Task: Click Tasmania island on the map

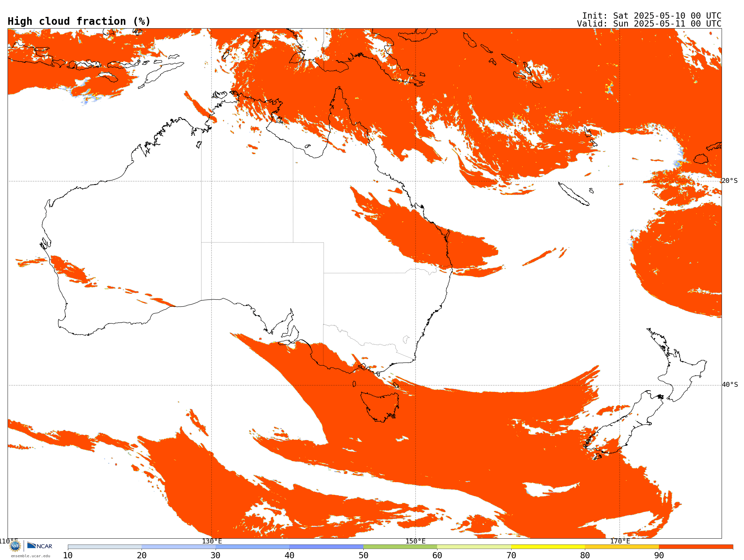Action: pyautogui.click(x=380, y=406)
